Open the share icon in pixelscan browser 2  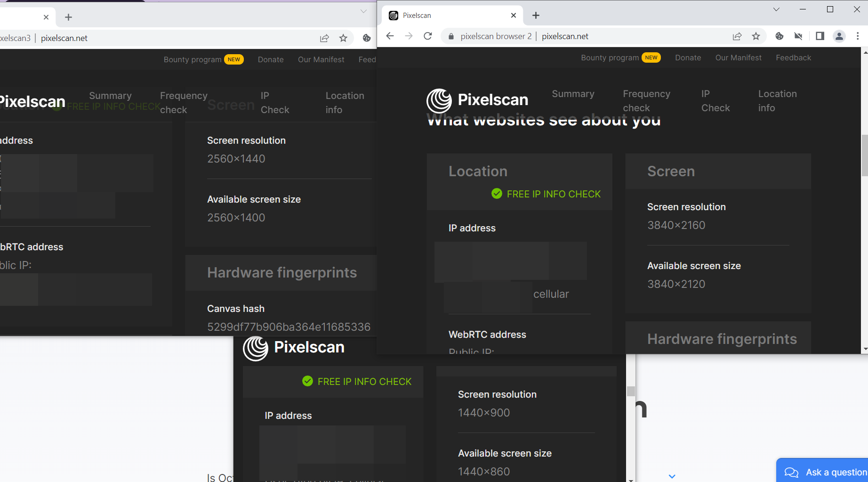point(737,36)
